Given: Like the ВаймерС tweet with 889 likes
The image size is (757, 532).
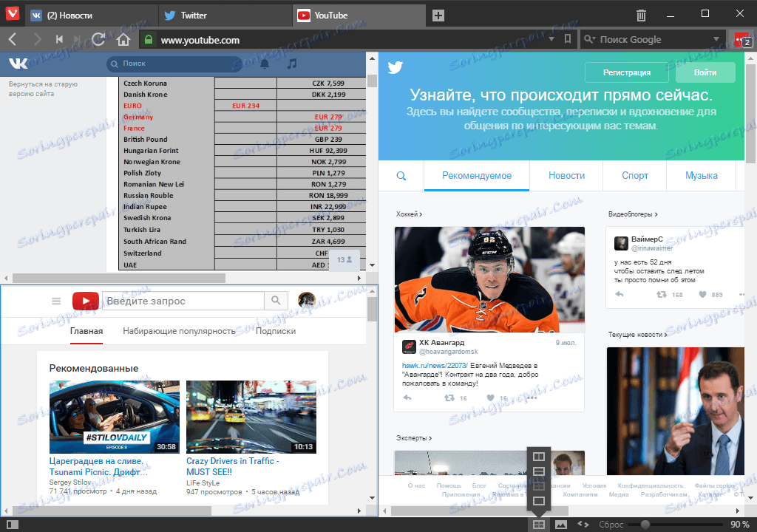Looking at the screenshot, I should [703, 294].
